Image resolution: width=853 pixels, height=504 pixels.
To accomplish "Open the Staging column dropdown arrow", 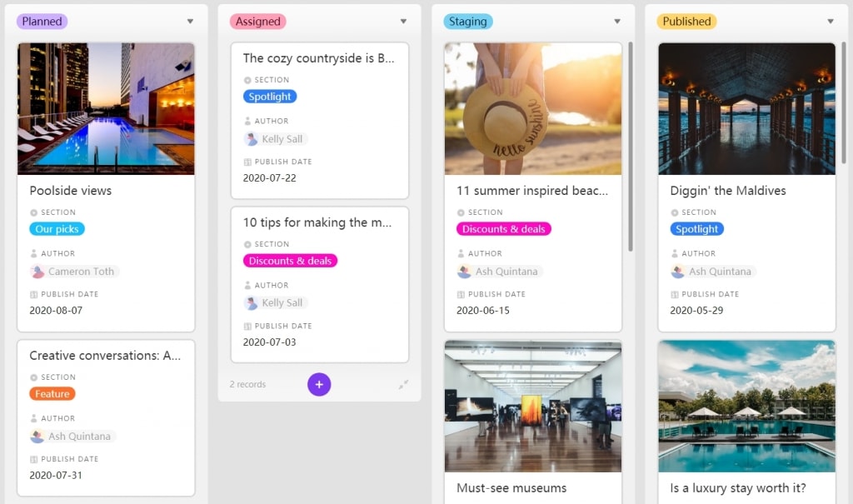I will 617,21.
